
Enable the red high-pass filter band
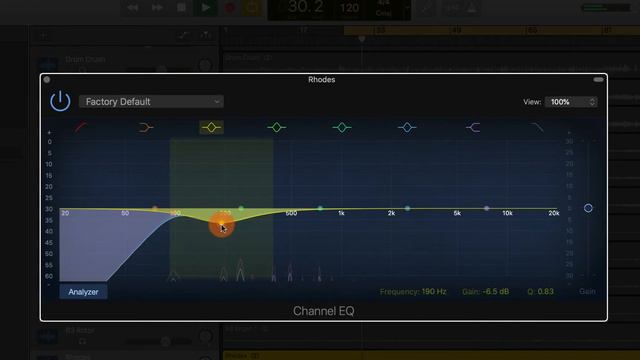[x=80, y=127]
